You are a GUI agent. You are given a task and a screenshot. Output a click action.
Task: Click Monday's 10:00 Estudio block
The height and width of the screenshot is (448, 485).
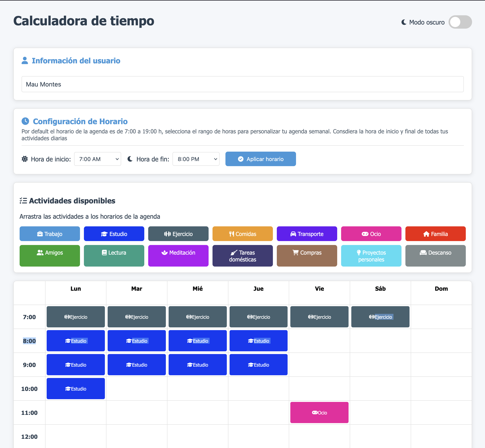tap(76, 389)
